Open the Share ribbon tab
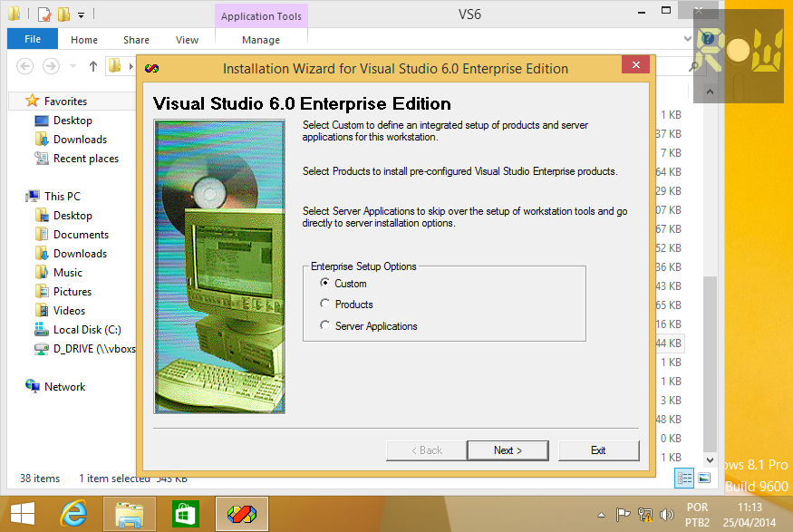The height and width of the screenshot is (532, 793). [x=136, y=40]
